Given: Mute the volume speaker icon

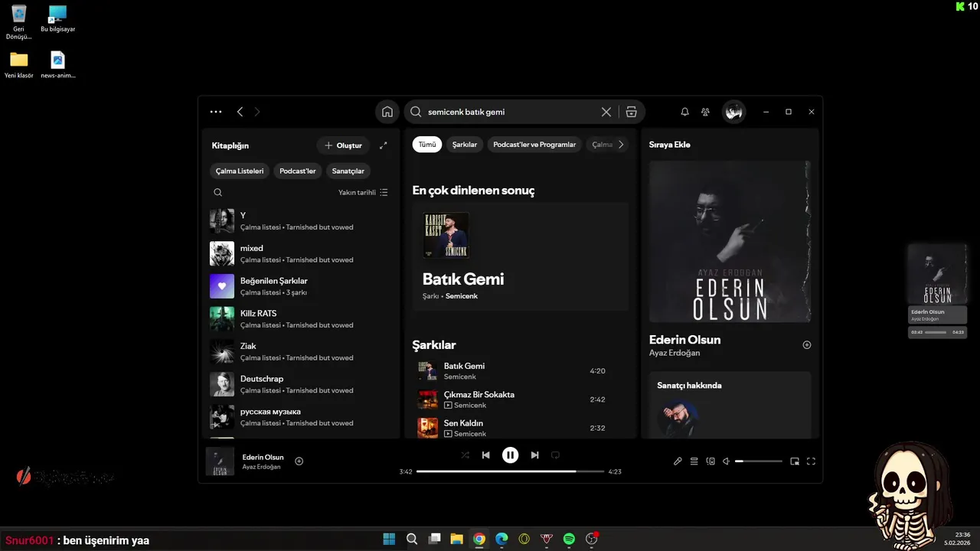Looking at the screenshot, I should point(726,461).
